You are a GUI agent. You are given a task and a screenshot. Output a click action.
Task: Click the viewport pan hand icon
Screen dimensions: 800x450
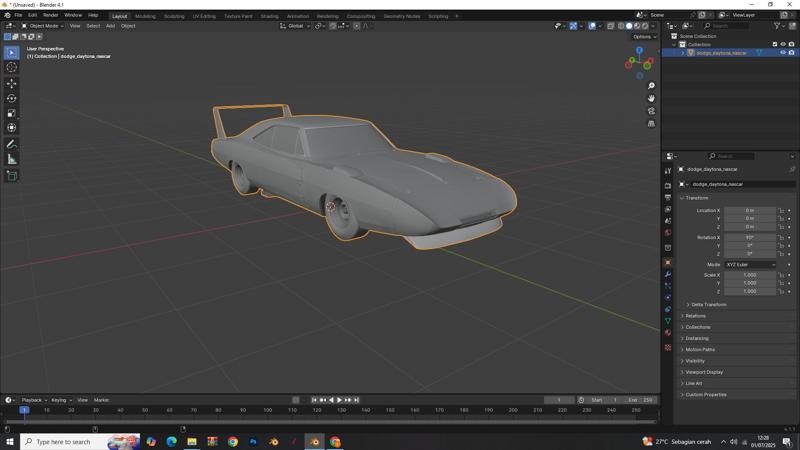tap(651, 98)
